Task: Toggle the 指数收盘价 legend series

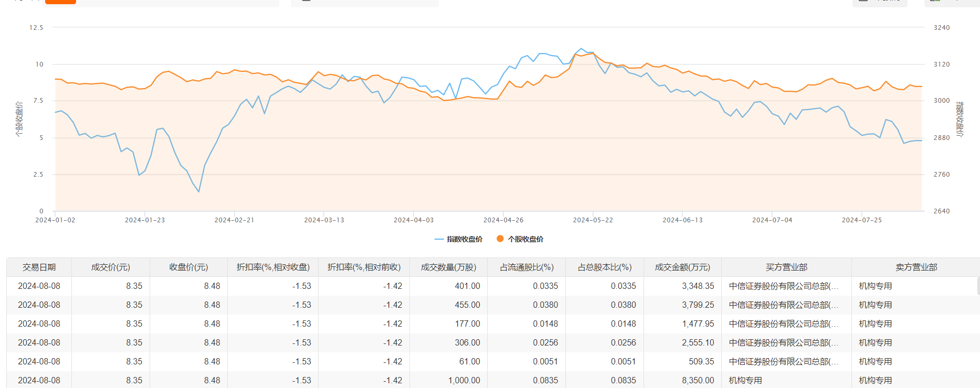Action: [x=458, y=239]
